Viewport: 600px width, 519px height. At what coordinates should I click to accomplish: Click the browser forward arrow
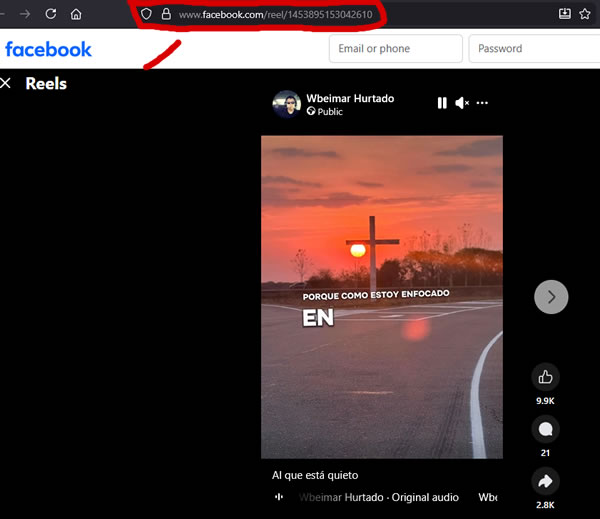[25, 15]
